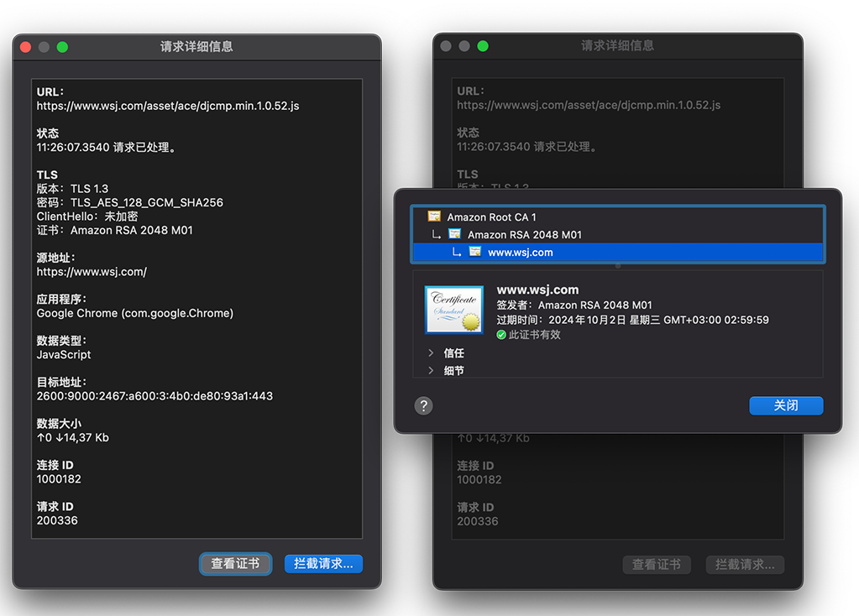Viewport: 859px width, 616px height.
Task: Click request ID 200336 in left window
Action: coord(57,520)
